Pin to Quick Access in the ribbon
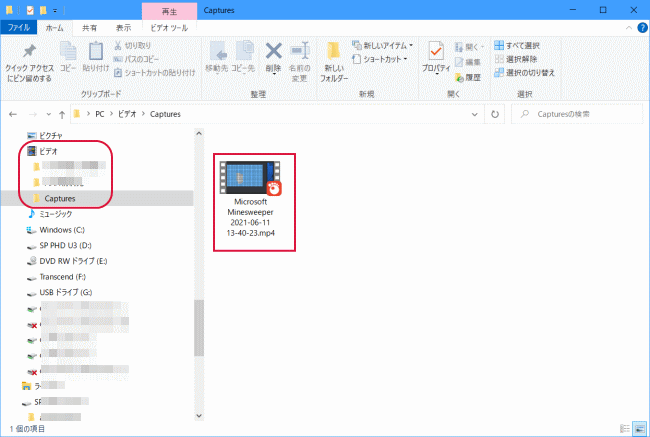 [29, 62]
